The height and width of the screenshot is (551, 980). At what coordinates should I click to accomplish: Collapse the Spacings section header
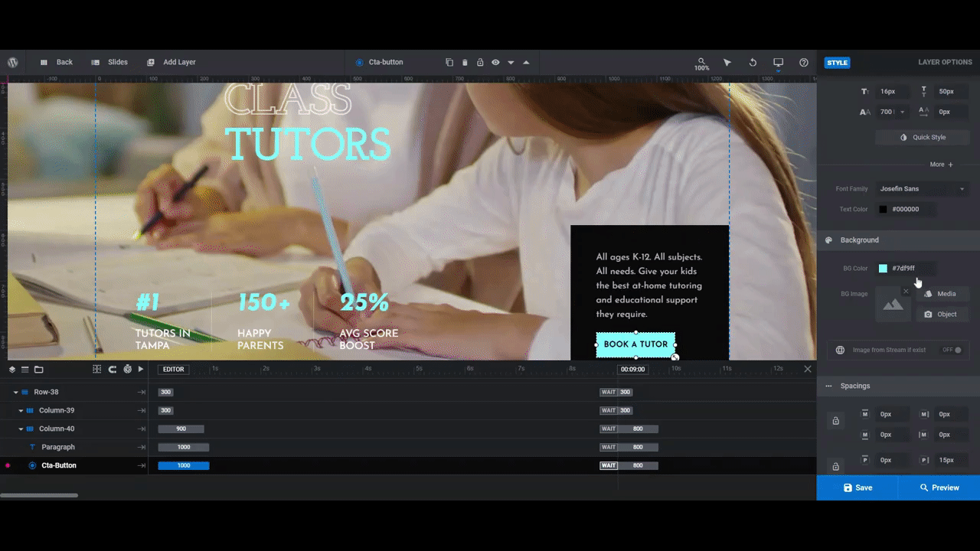point(898,386)
